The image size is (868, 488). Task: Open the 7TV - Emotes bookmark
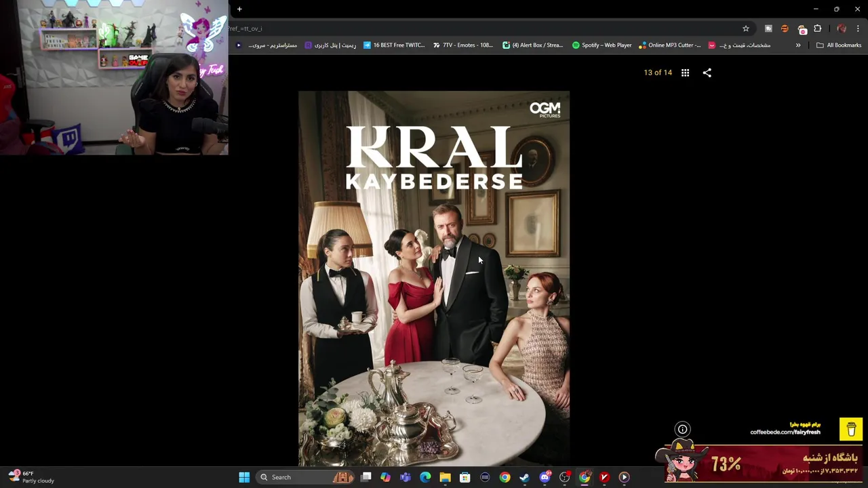click(x=463, y=45)
